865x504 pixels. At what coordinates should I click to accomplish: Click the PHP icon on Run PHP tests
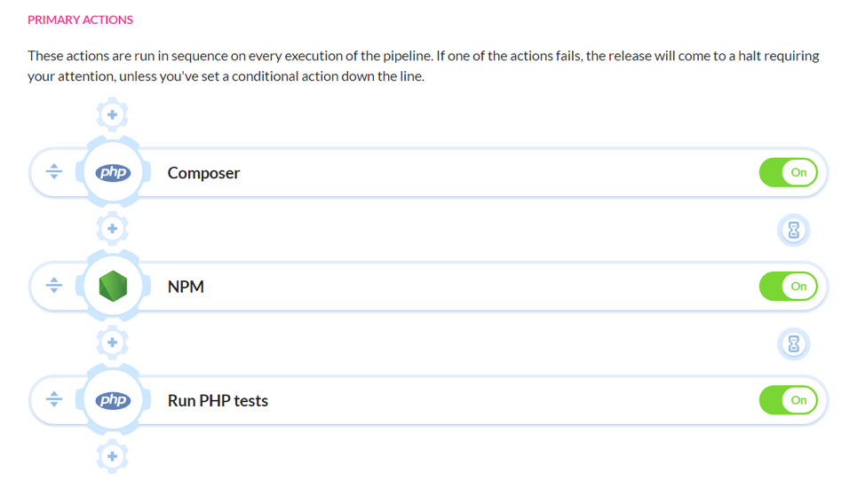(113, 400)
